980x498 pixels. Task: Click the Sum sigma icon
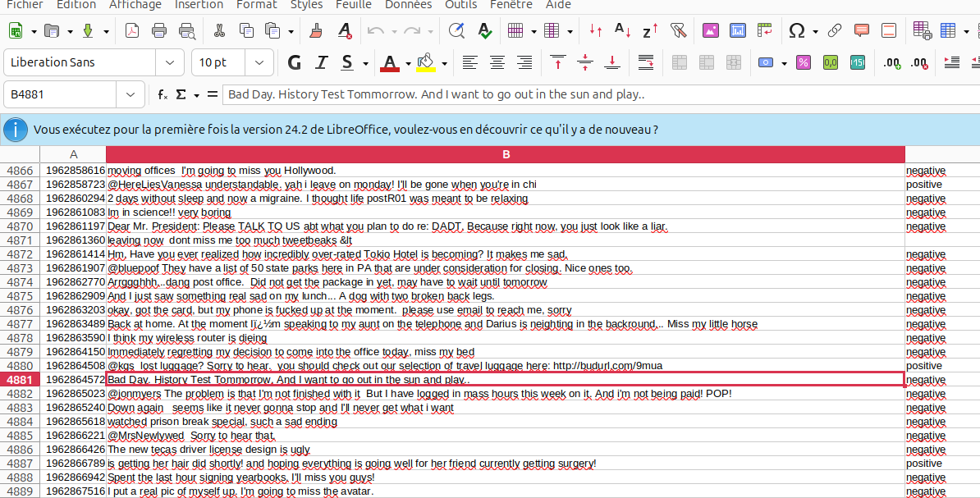pos(181,95)
